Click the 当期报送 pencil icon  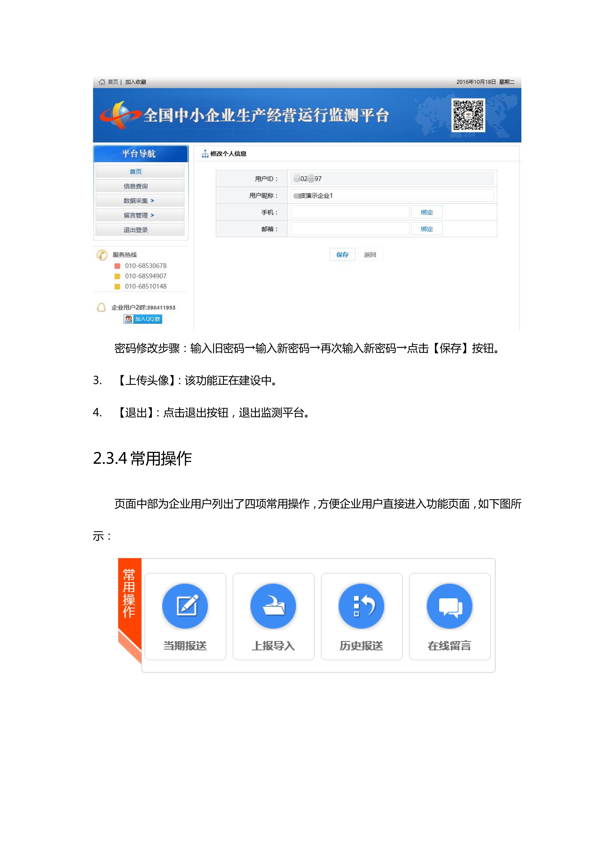pos(185,606)
